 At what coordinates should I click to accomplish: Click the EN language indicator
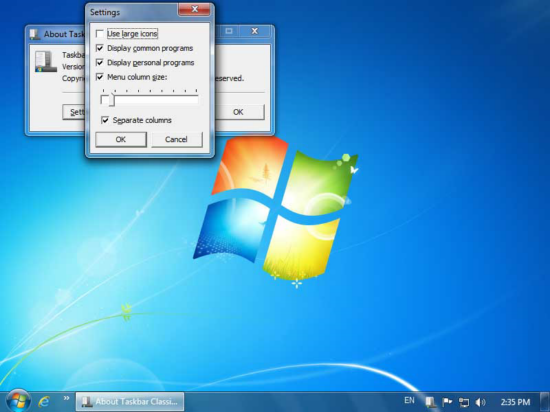click(409, 400)
